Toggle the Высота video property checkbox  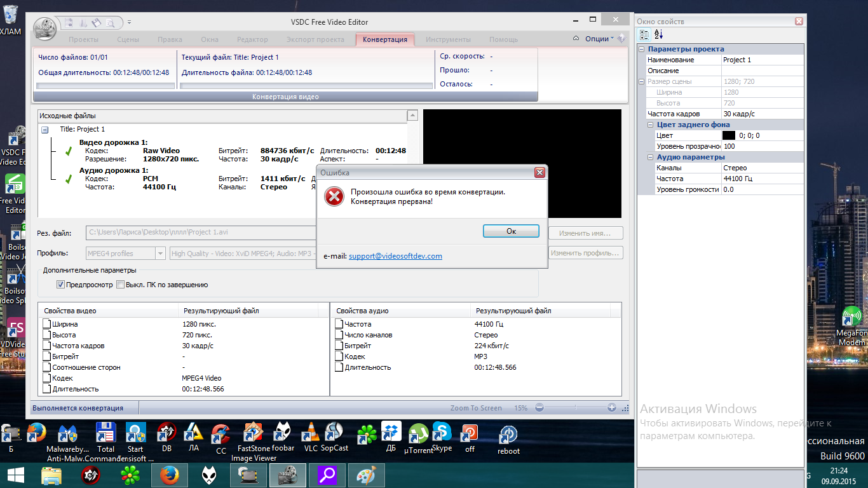point(46,335)
